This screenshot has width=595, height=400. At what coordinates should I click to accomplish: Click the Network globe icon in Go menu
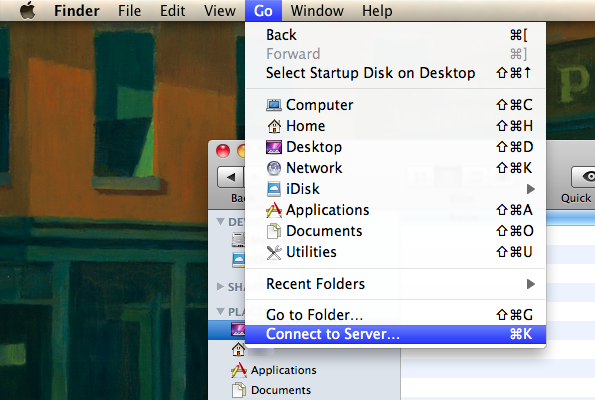[x=274, y=168]
